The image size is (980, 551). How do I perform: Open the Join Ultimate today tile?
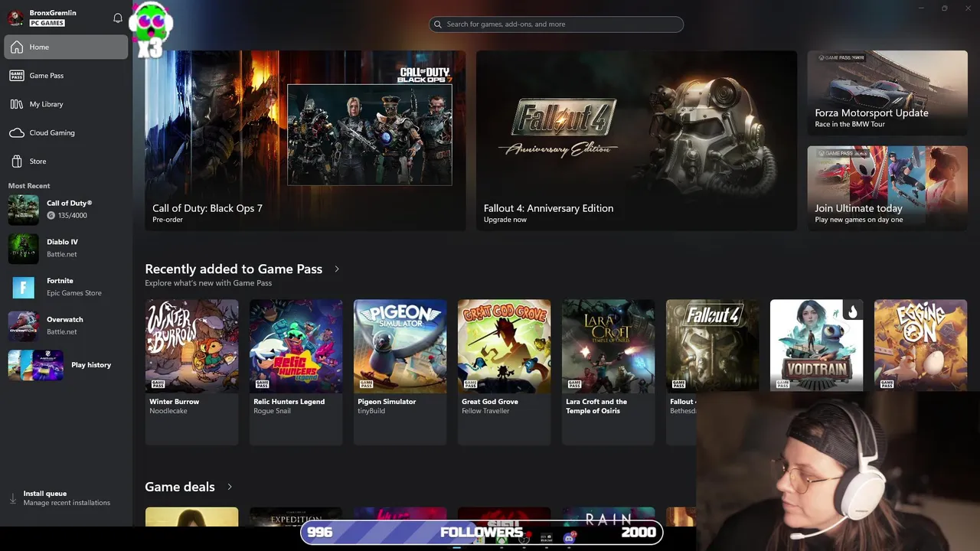(887, 188)
